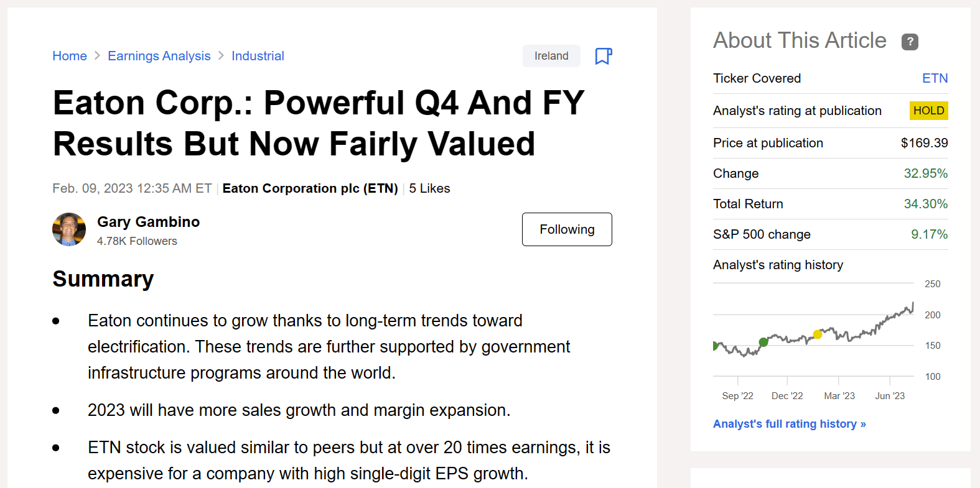Open Analyst's full rating history link

(x=789, y=424)
